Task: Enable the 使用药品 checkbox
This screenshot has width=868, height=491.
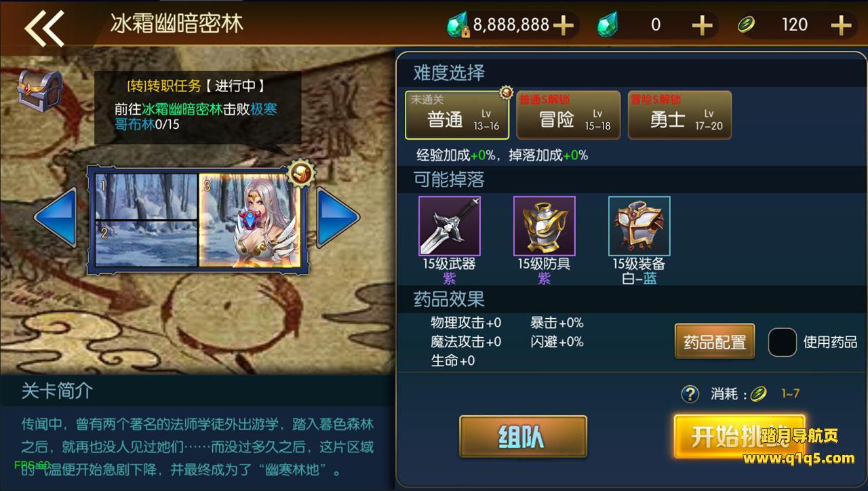Action: tap(782, 342)
